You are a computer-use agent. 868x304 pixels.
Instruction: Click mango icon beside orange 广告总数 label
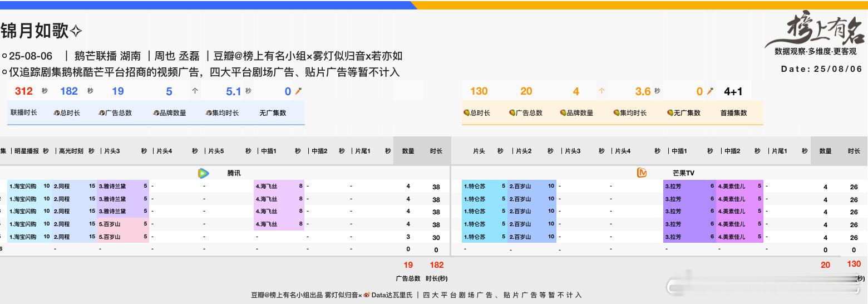[512, 113]
